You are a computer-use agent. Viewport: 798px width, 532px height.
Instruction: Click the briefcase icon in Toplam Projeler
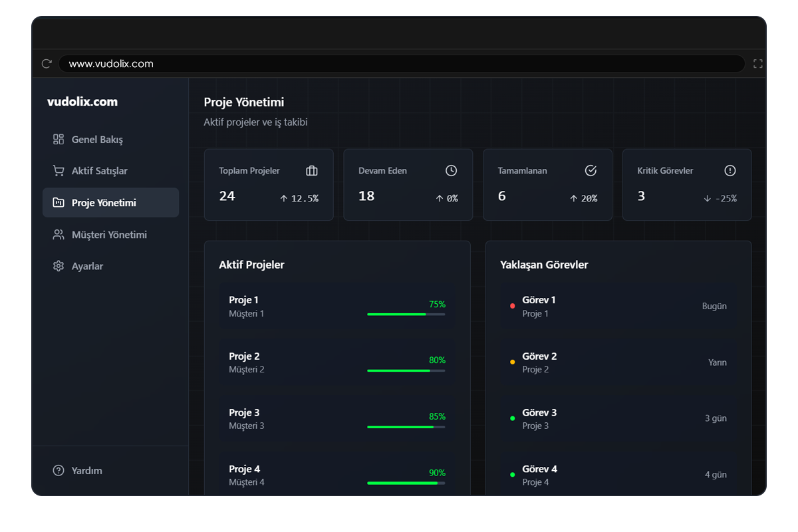tap(312, 171)
